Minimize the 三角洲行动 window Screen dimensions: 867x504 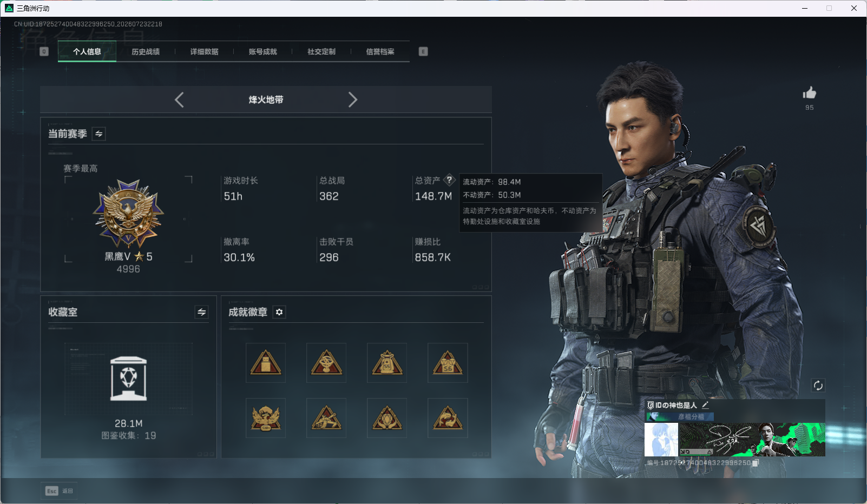805,8
